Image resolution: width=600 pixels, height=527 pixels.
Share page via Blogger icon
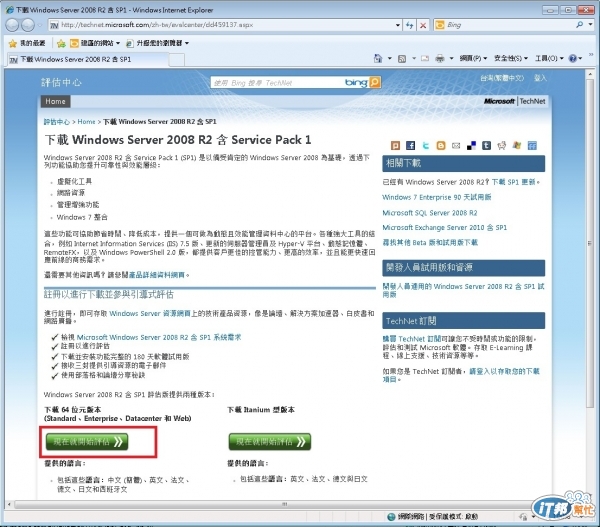[441, 145]
